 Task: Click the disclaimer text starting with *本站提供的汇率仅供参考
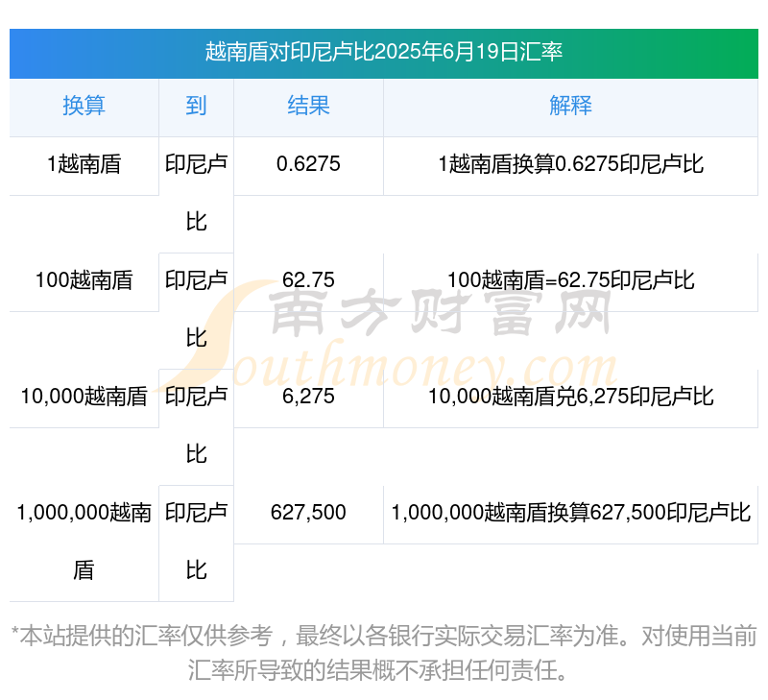pos(383,654)
